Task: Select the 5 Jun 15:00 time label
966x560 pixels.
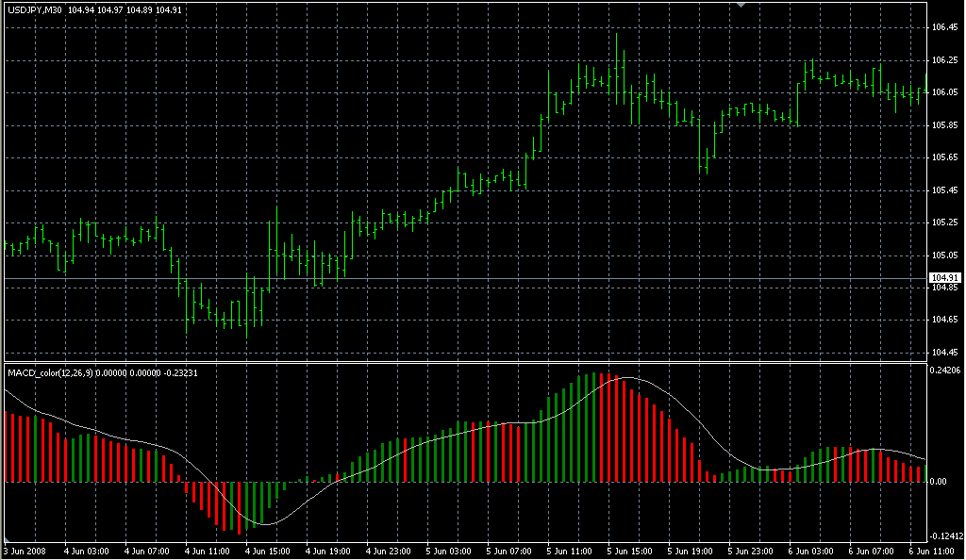Action: coord(629,551)
